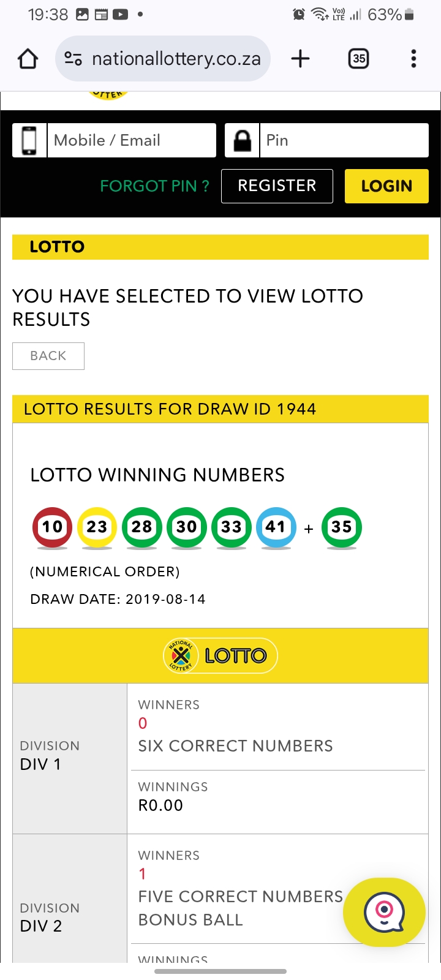This screenshot has height=980, width=441.
Task: Focus the Pin input field
Action: click(344, 140)
